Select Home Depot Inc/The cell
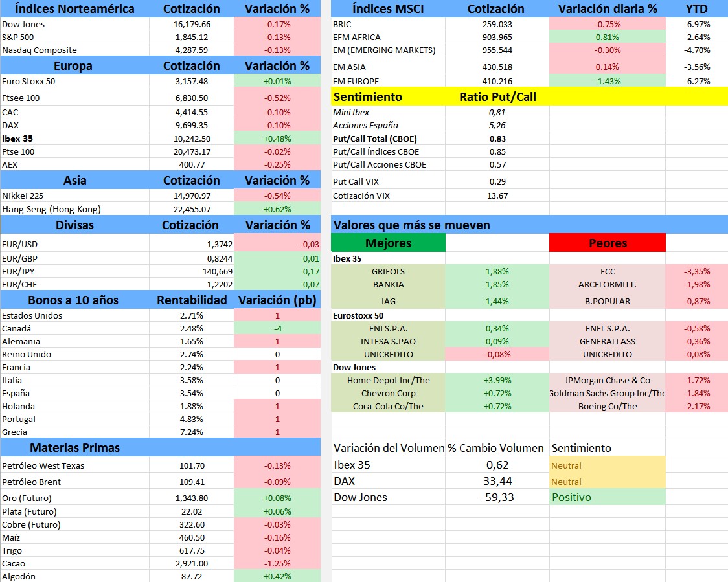The width and height of the screenshot is (728, 582). pos(388,381)
